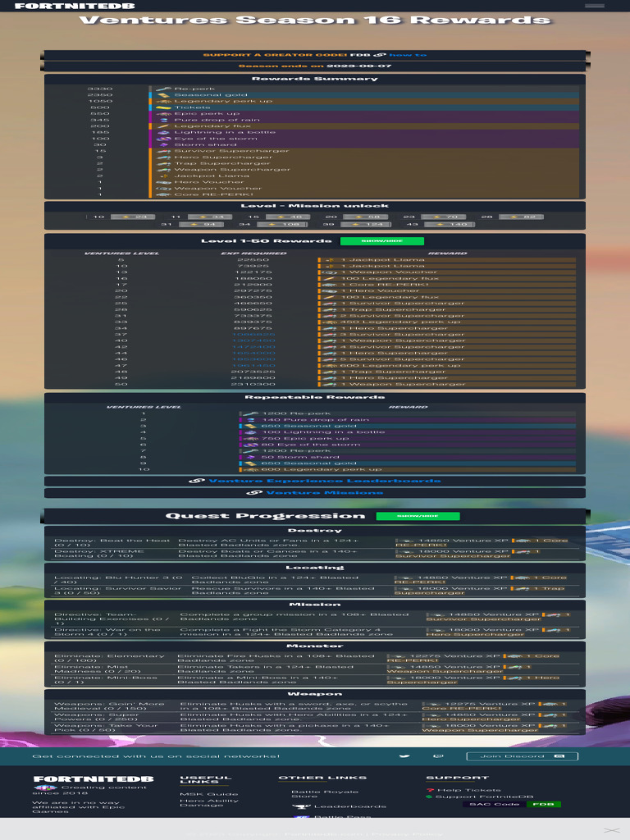630x840 pixels.
Task: Click the 'Weapons: Take Your Pick' quest name
Action: pos(106,728)
